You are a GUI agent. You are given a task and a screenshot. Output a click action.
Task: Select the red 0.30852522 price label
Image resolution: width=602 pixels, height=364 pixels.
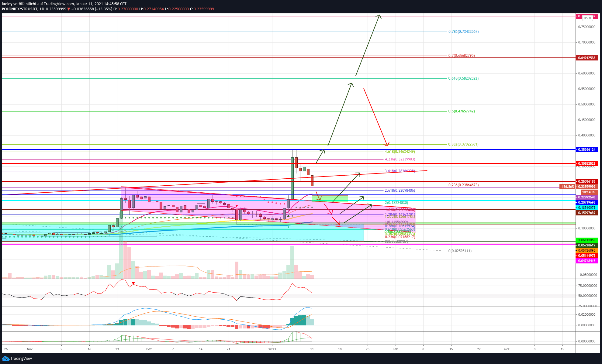point(586,163)
